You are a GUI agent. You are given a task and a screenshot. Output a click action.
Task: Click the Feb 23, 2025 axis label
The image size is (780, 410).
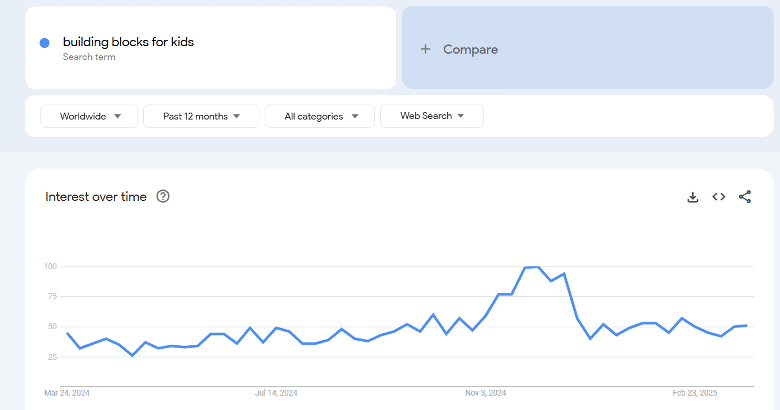point(694,393)
